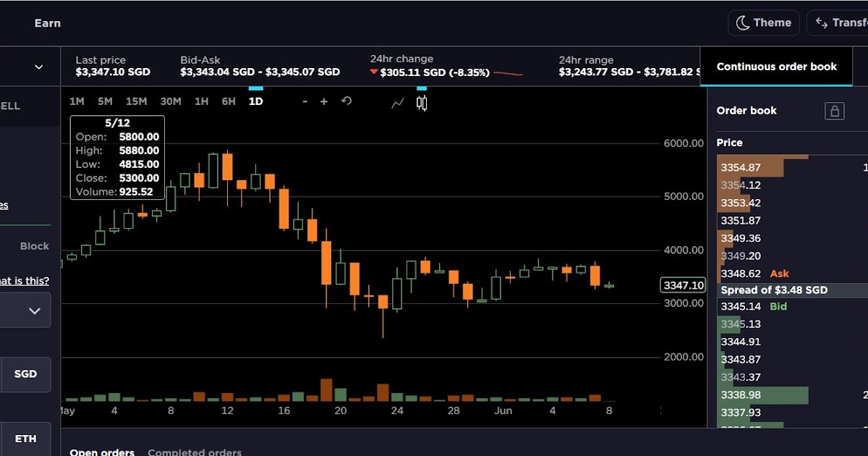Switch to the Completed orders tab

pos(194,452)
